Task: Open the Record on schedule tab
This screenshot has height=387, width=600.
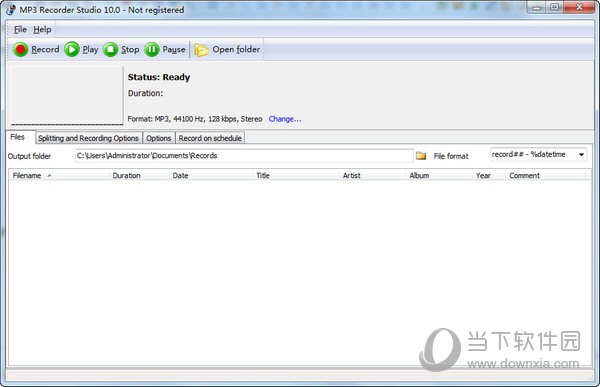Action: [210, 138]
